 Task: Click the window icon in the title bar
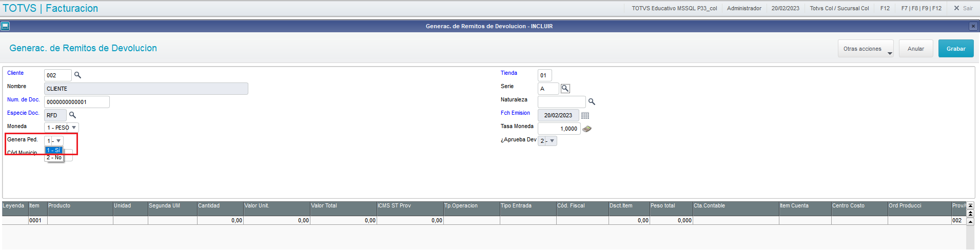click(x=5, y=26)
